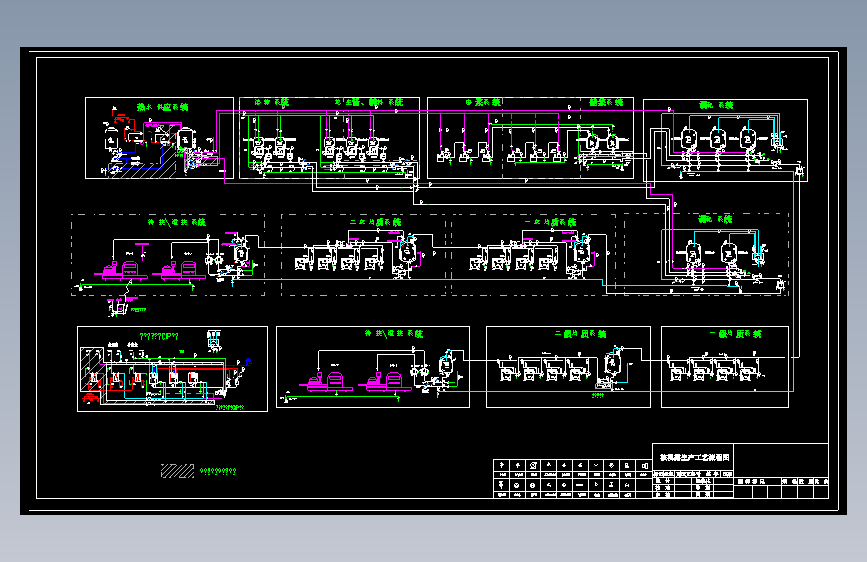Select the small standalone unit below the middle-left dashed box
Image resolution: width=867 pixels, height=562 pixels.
point(117,306)
